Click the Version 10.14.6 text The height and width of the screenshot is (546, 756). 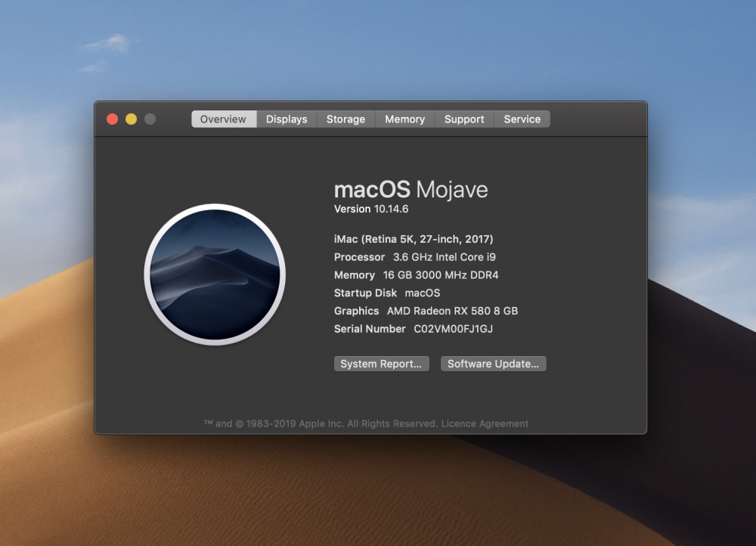point(371,209)
